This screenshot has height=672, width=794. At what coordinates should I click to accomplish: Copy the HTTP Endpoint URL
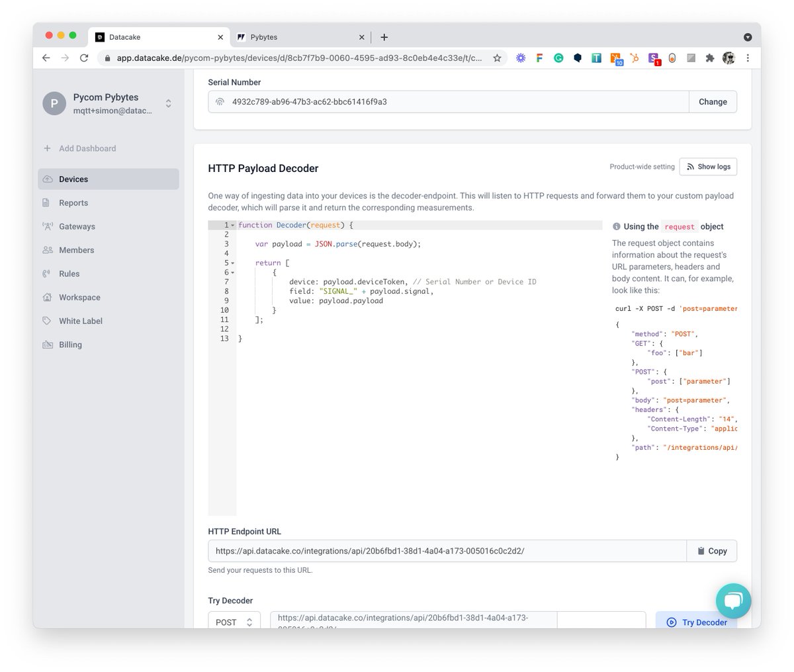[x=711, y=550]
